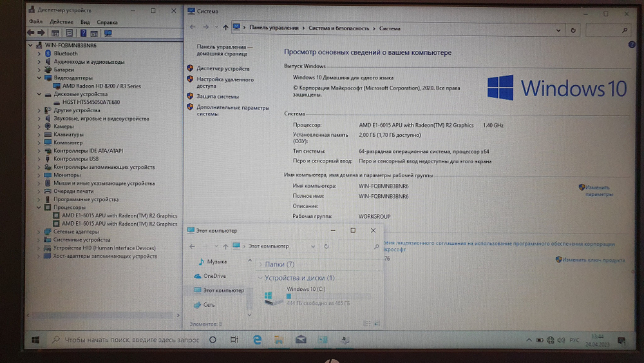Select Этот компьютер in explorer sidebar

coord(223,290)
